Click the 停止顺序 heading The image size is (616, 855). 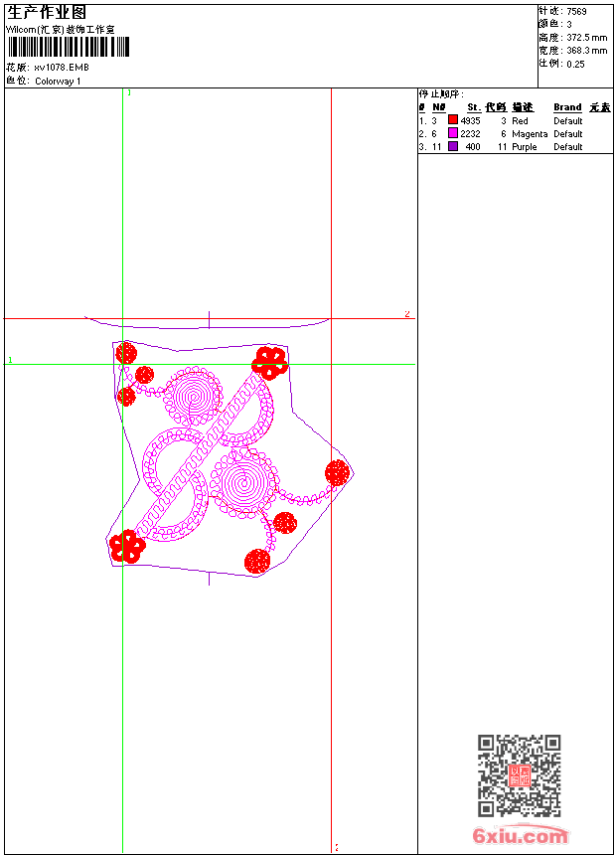click(441, 94)
